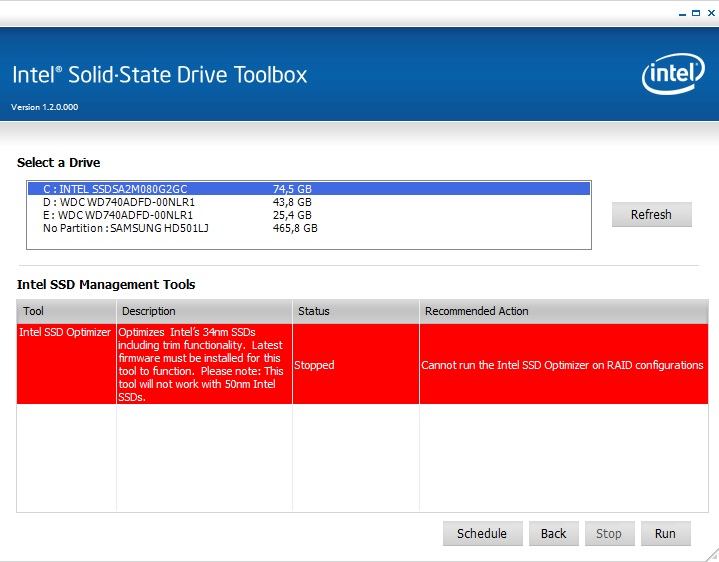Click the Schedule button
Screen dimensions: 719x562
point(482,534)
